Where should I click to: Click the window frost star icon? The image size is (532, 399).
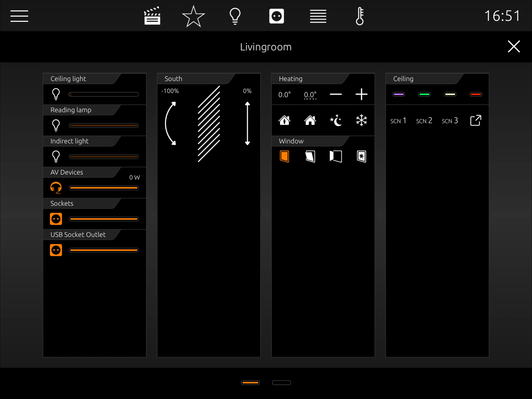(361, 156)
